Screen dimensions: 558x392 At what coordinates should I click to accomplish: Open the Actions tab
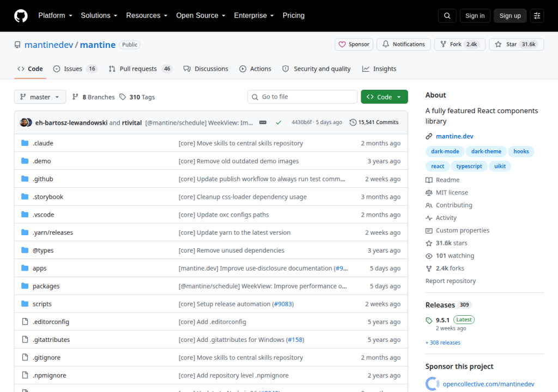tap(255, 69)
